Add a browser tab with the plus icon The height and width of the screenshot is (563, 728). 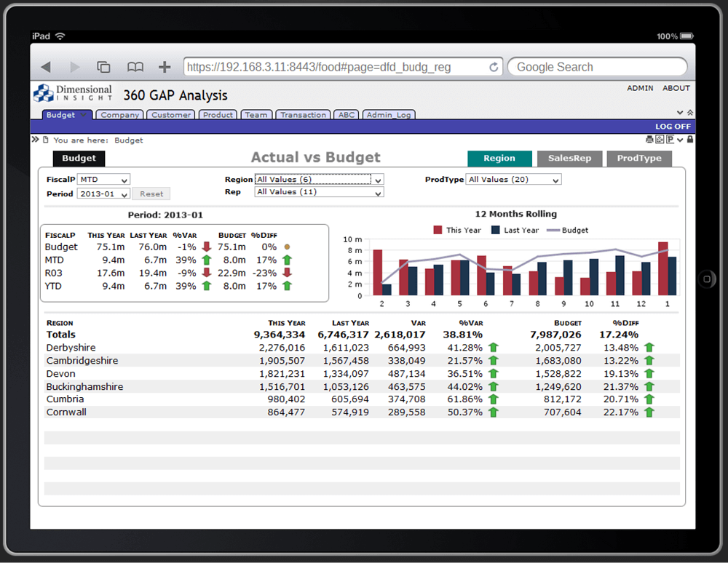(164, 66)
